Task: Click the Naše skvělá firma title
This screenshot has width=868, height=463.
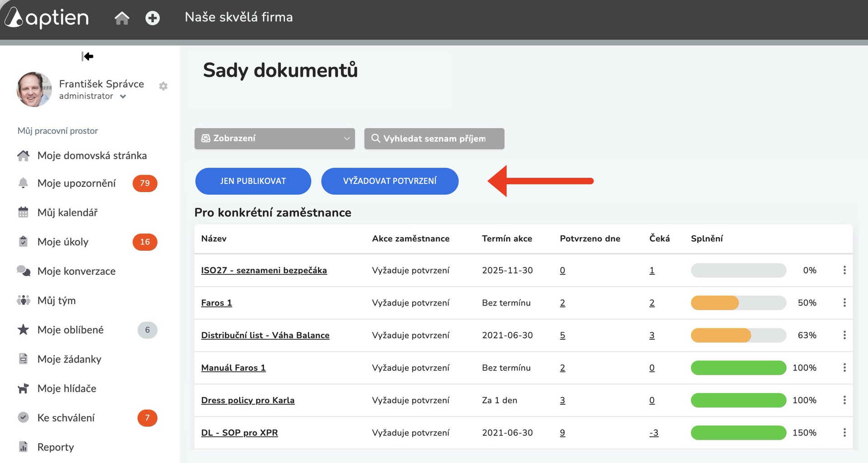Action: pos(239,17)
